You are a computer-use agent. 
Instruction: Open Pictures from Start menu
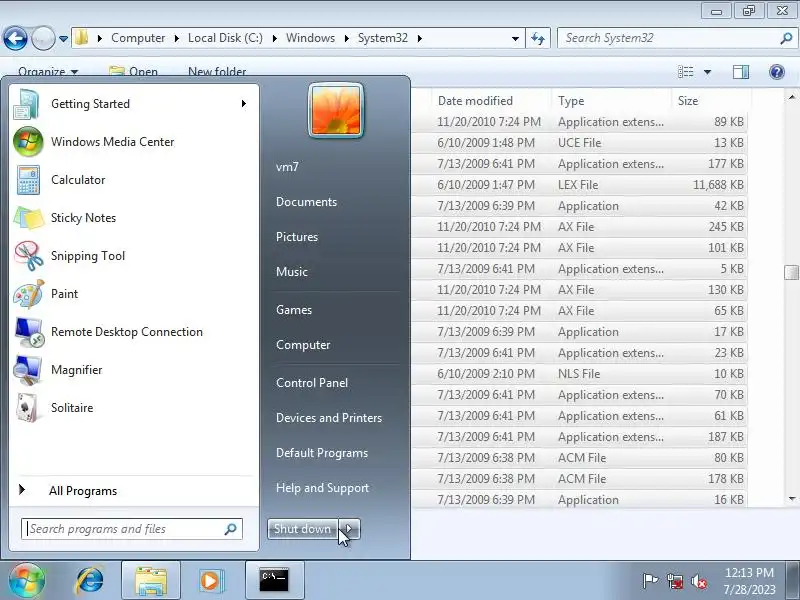tap(297, 237)
